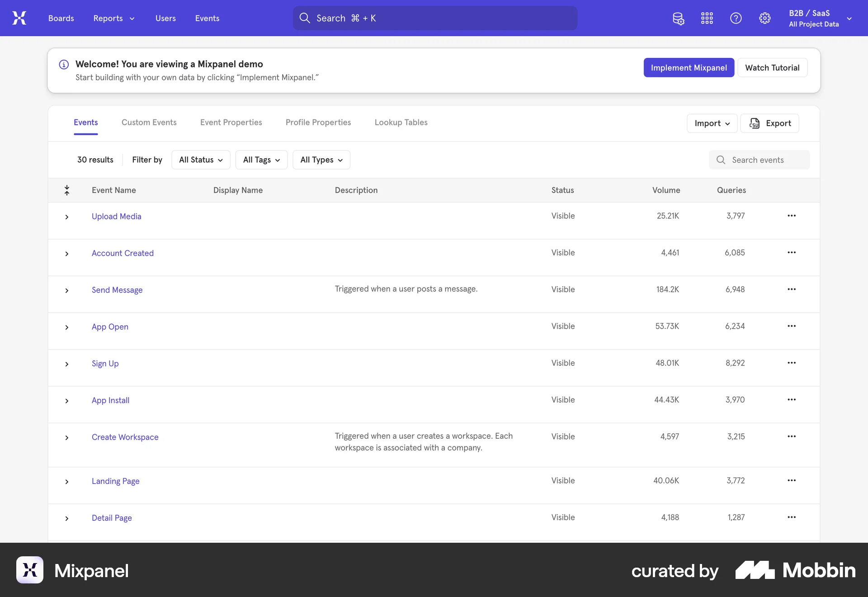Click the info icon in the welcome banner
The width and height of the screenshot is (868, 597).
(64, 64)
